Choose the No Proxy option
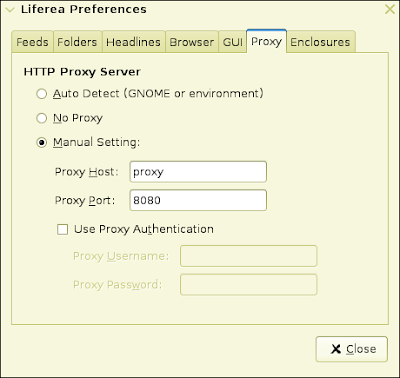This screenshot has height=378, width=400. tap(41, 118)
